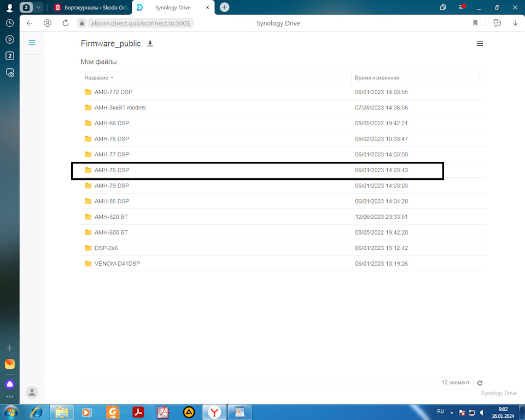Select the DSP-2x6 row

coord(283,248)
